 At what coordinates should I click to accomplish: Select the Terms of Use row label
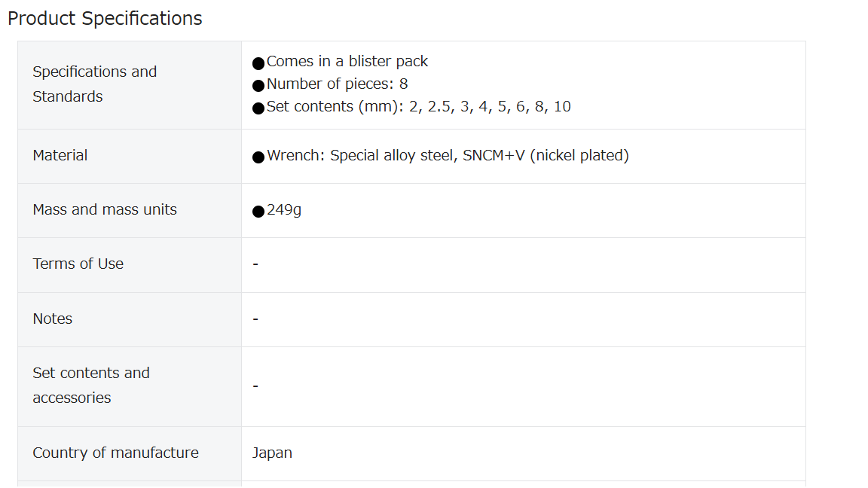click(x=78, y=264)
